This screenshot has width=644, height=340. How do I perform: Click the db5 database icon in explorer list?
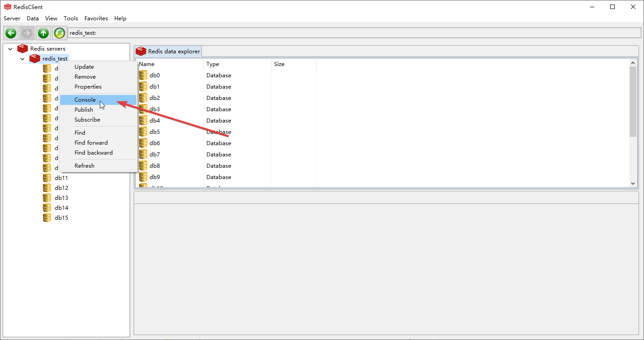click(143, 132)
